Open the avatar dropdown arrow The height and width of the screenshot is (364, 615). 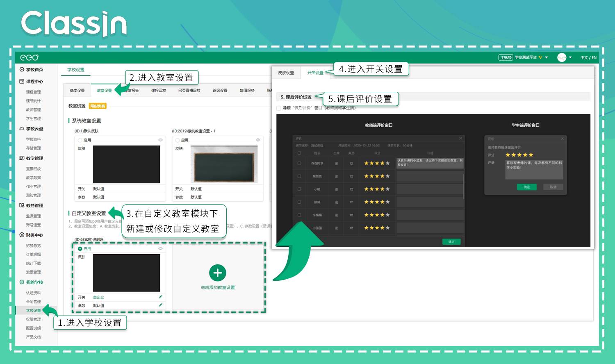570,57
